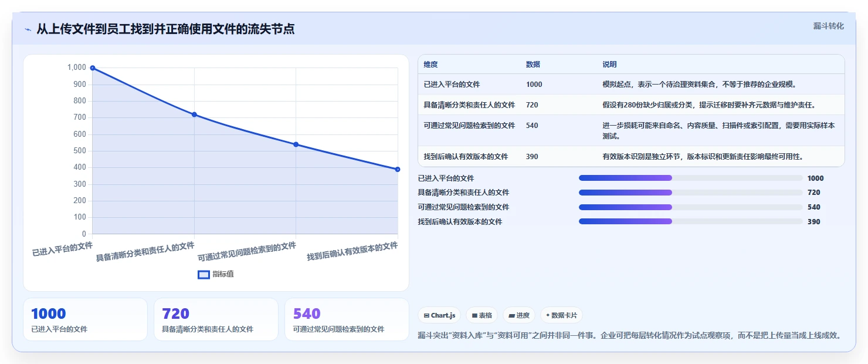The image size is (868, 364).
Task: Click the 维度 table column header
Action: point(430,65)
